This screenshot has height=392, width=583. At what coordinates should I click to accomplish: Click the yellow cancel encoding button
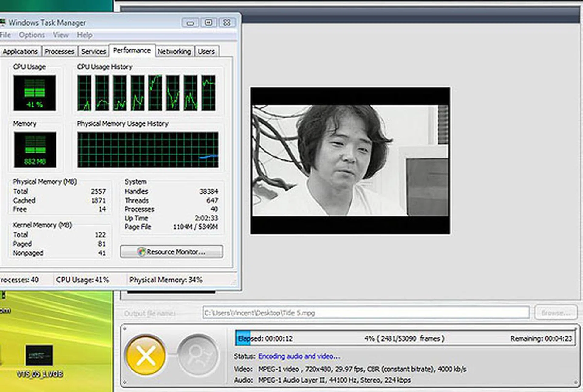(x=146, y=355)
